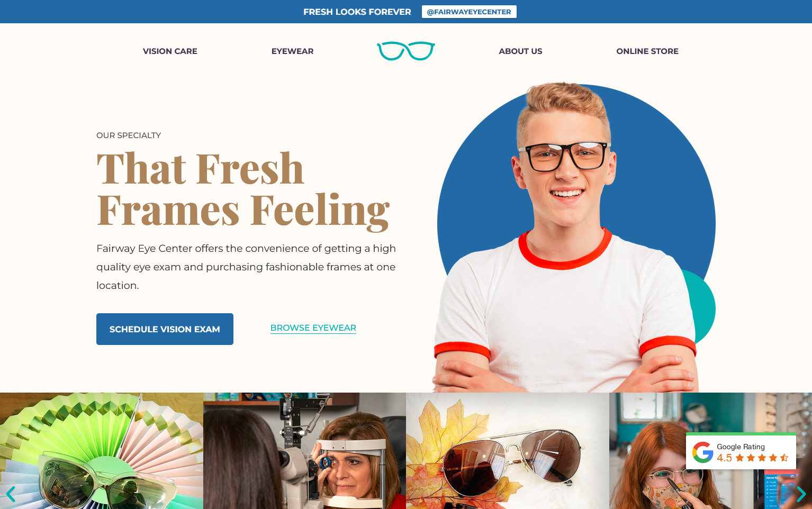Open the aviator sunglasses autumn leaves photo
This screenshot has height=509, width=812.
click(x=508, y=451)
